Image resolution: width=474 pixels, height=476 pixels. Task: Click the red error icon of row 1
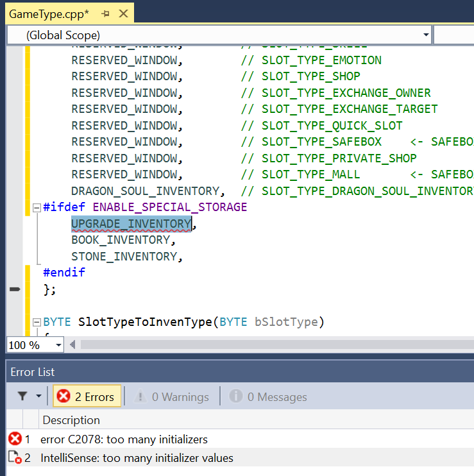tap(15, 439)
